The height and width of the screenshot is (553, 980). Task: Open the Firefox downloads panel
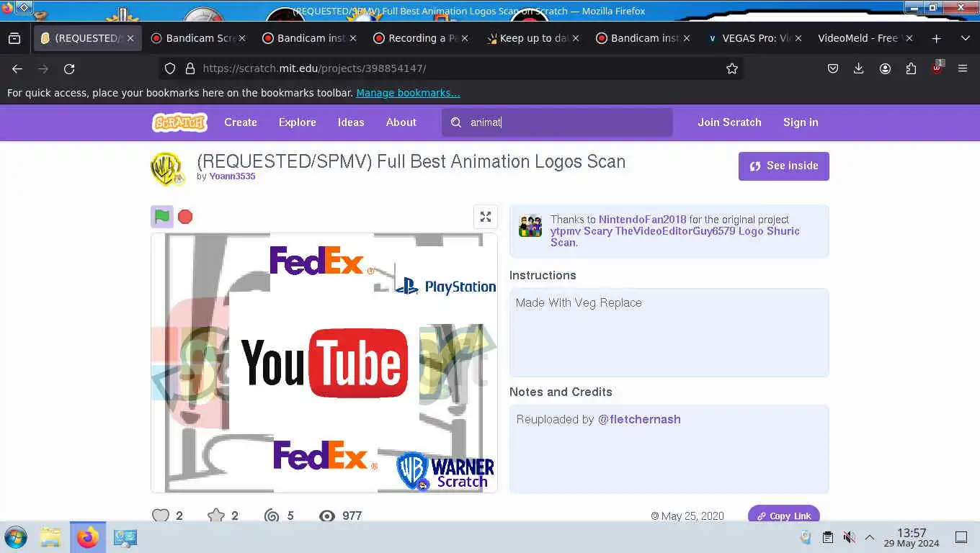point(859,68)
